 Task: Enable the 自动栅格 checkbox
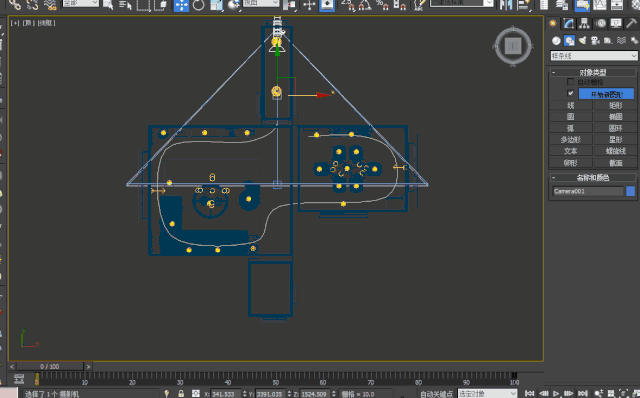click(x=571, y=82)
